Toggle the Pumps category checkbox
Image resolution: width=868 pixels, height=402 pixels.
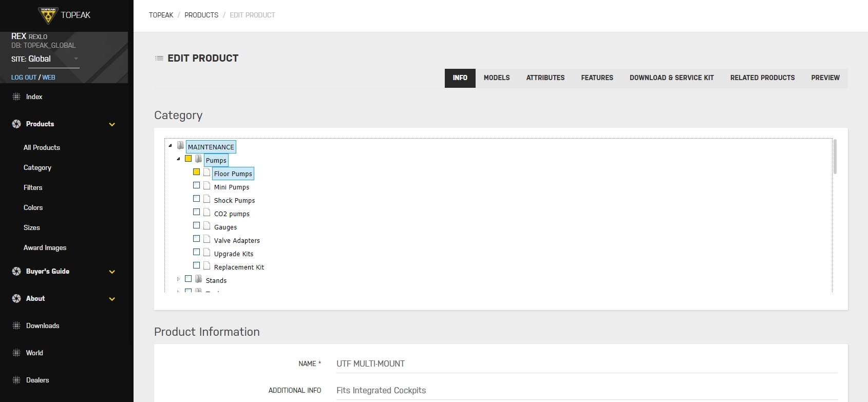point(188,159)
